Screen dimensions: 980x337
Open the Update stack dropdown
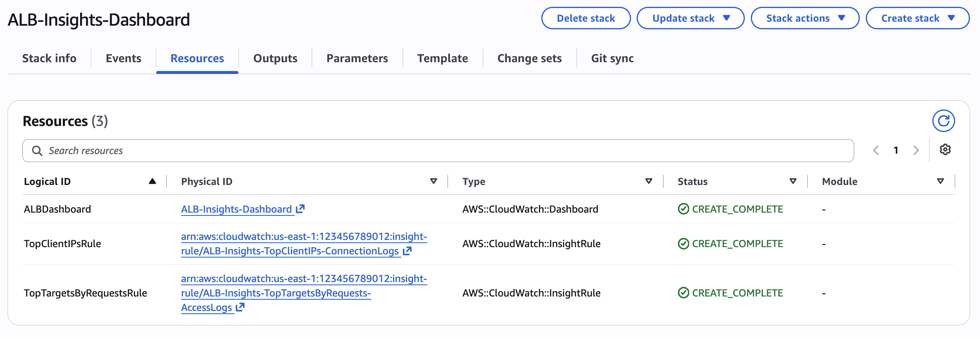(690, 18)
